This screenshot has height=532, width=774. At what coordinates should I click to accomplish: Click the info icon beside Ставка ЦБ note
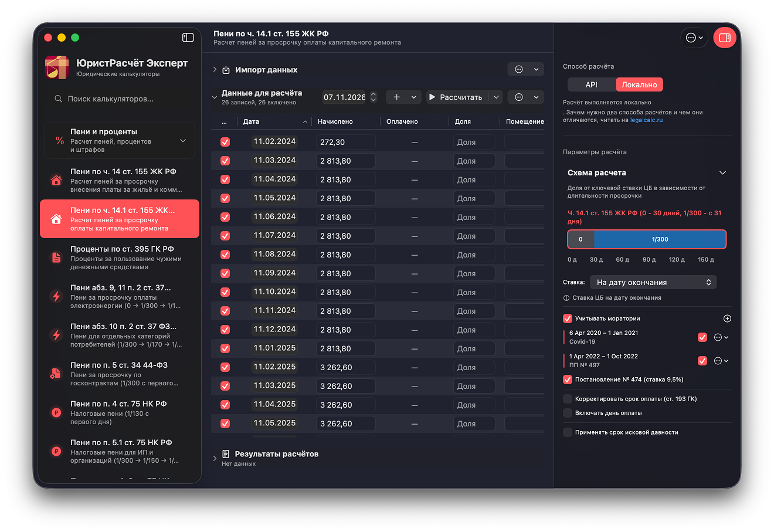566,298
